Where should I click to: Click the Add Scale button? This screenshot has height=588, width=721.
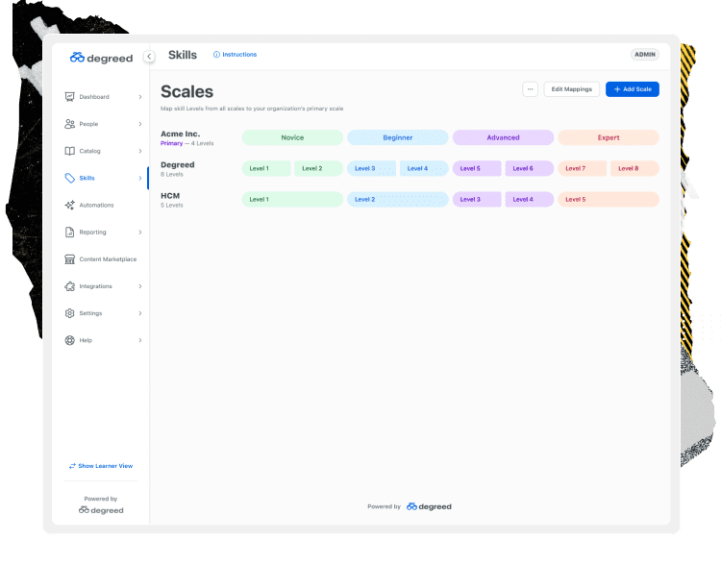click(x=632, y=89)
